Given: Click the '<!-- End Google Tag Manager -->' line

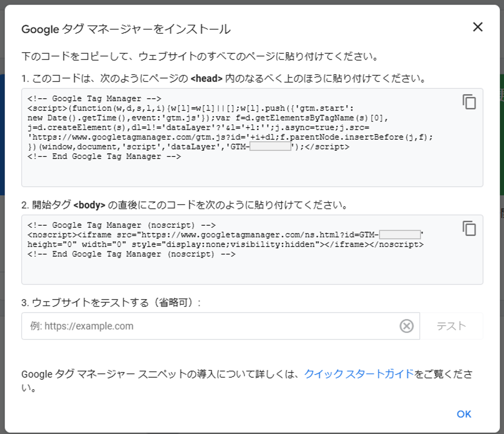Looking at the screenshot, I should tap(104, 156).
